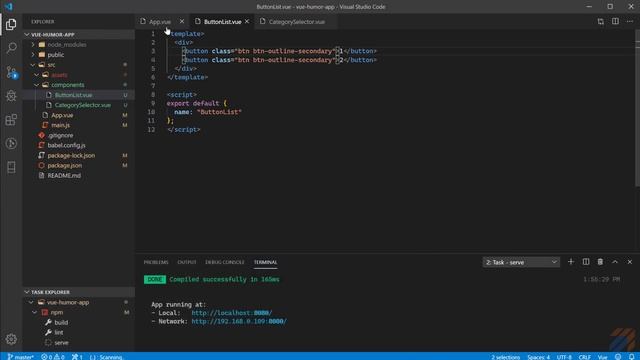
Task: Click the feedback smiley icon in status bar
Action: click(x=618, y=357)
